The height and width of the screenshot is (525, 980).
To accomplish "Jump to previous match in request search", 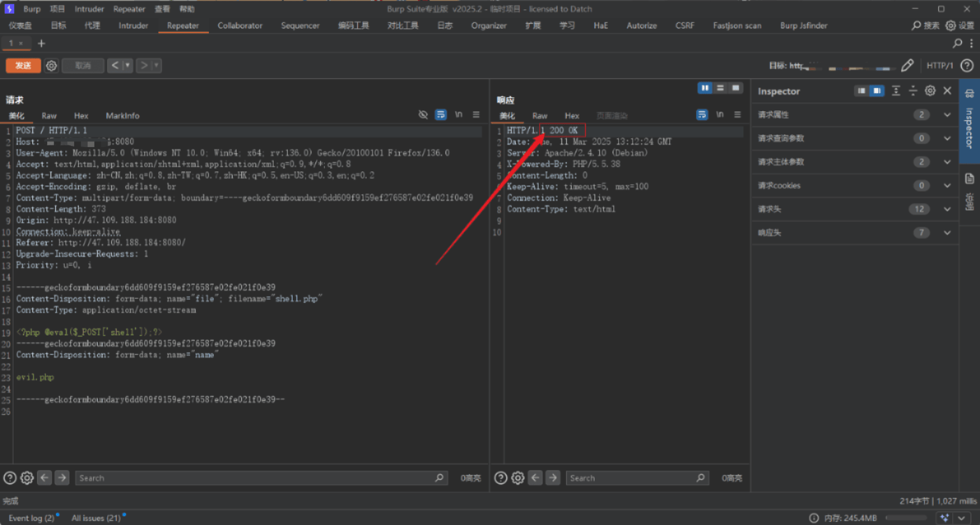I will point(45,478).
